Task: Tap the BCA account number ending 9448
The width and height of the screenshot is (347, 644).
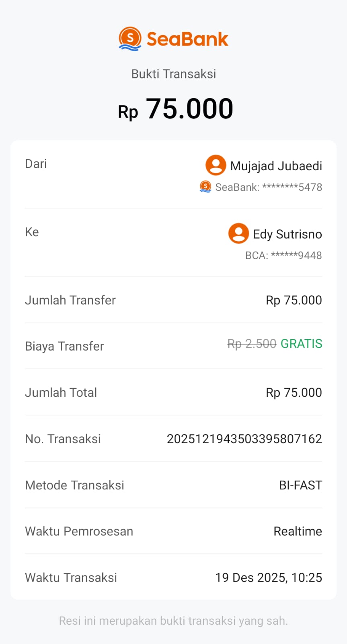Action: (x=283, y=256)
